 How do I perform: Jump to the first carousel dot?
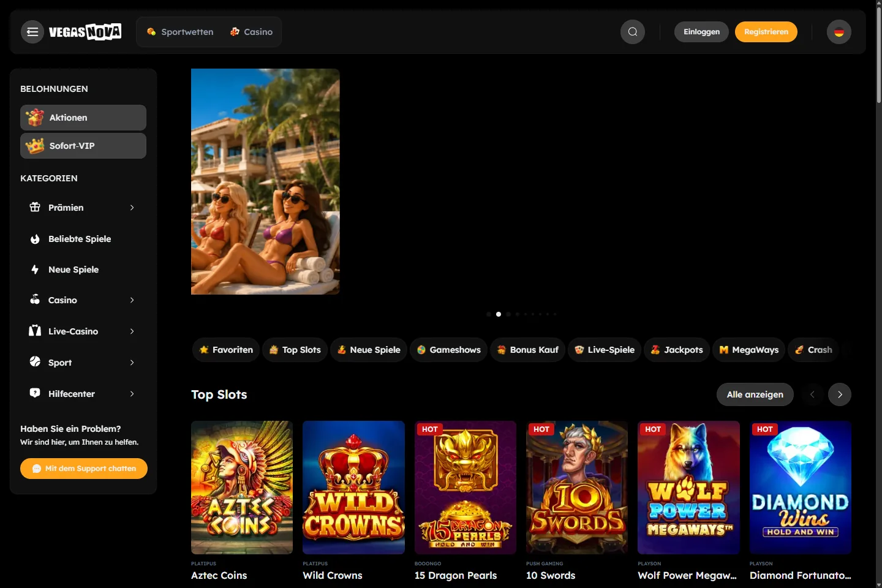tap(488, 314)
